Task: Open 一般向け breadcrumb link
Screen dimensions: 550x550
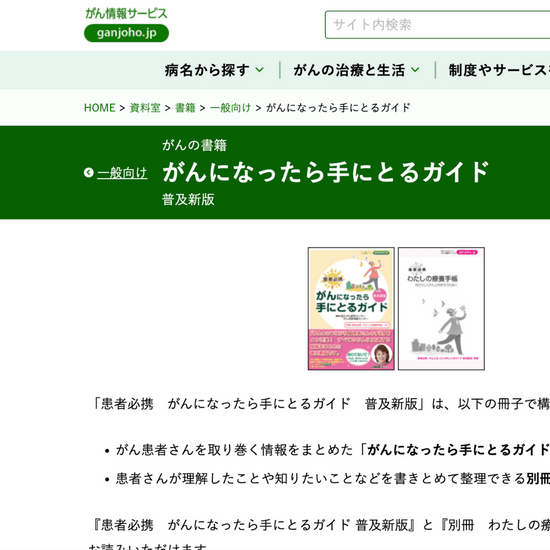Action: coord(230,108)
